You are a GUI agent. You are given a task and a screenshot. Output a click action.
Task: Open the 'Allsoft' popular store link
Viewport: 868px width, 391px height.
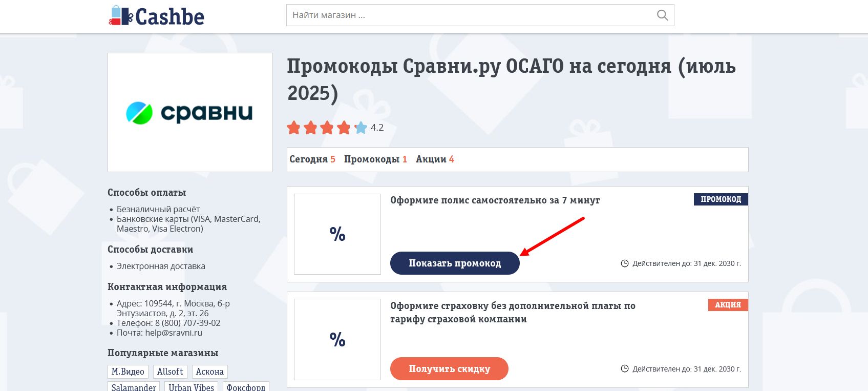pos(170,372)
